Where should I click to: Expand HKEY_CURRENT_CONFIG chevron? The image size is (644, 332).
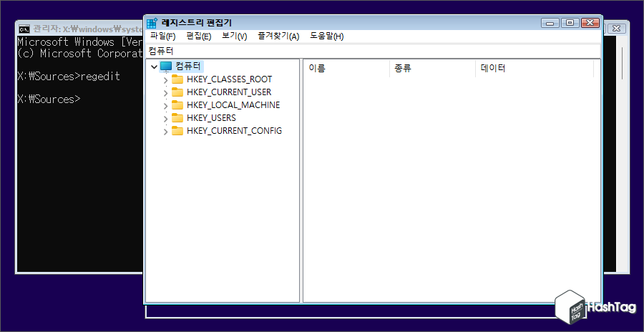click(x=165, y=132)
